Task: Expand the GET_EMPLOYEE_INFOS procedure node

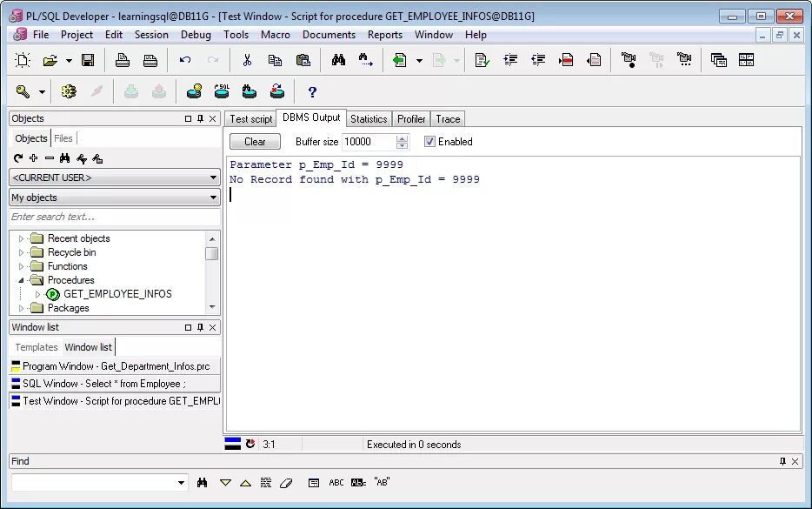Action: [37, 294]
